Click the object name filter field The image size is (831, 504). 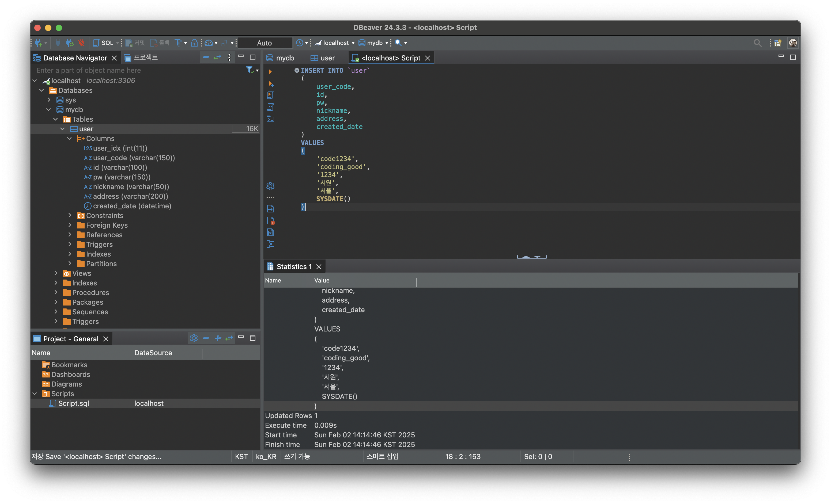(x=138, y=70)
